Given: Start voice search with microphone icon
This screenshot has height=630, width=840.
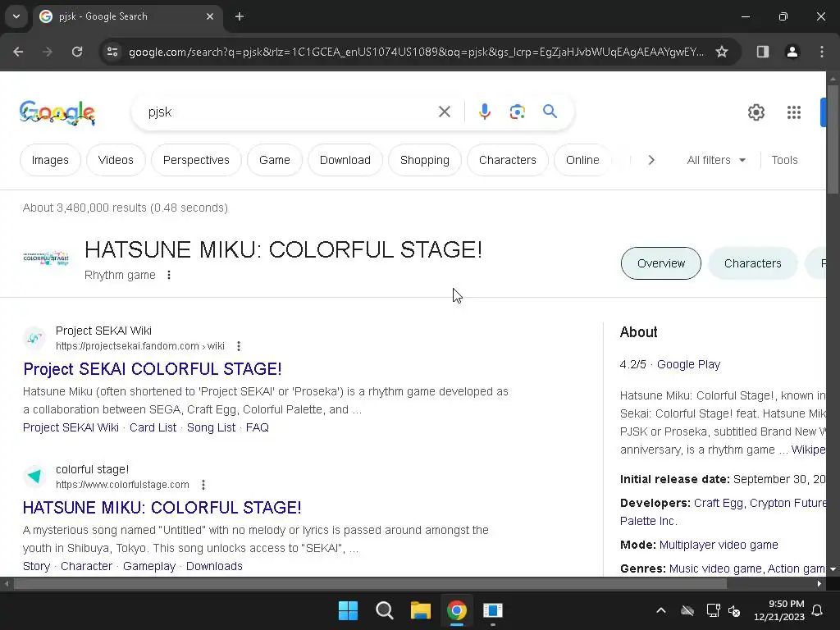Looking at the screenshot, I should click(x=484, y=112).
